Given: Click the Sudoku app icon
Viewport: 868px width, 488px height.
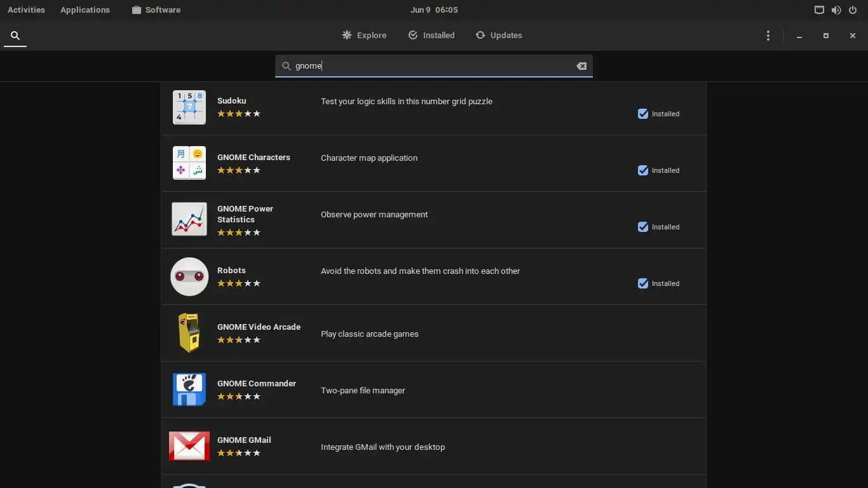Looking at the screenshot, I should point(189,107).
